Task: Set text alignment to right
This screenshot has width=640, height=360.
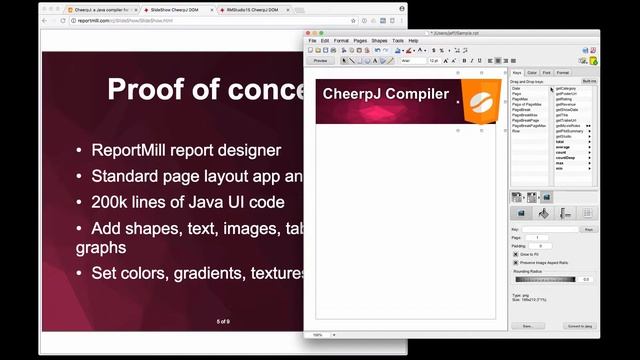Action: (506, 61)
